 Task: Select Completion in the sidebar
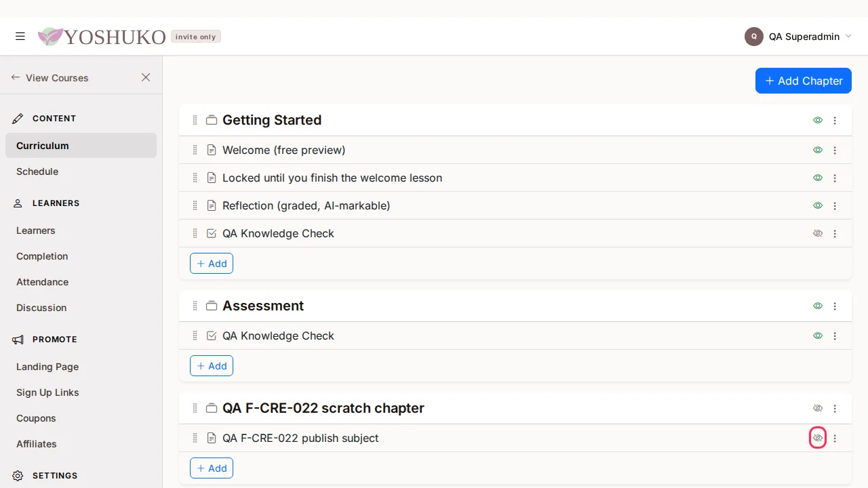click(x=81, y=256)
